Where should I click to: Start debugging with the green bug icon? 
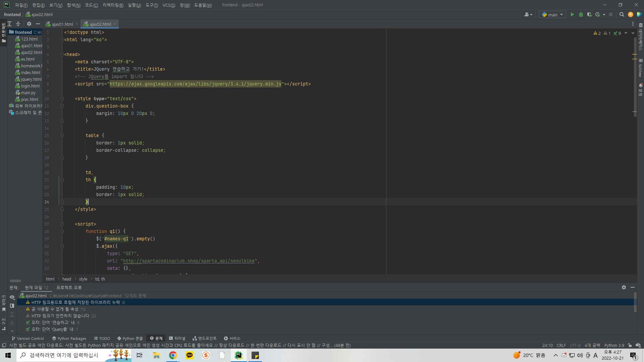581,15
